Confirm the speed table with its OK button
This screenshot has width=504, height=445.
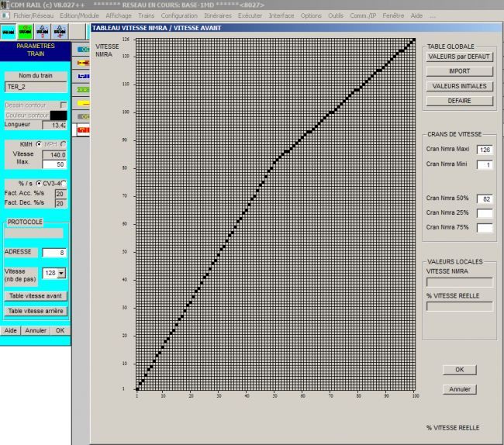[460, 370]
